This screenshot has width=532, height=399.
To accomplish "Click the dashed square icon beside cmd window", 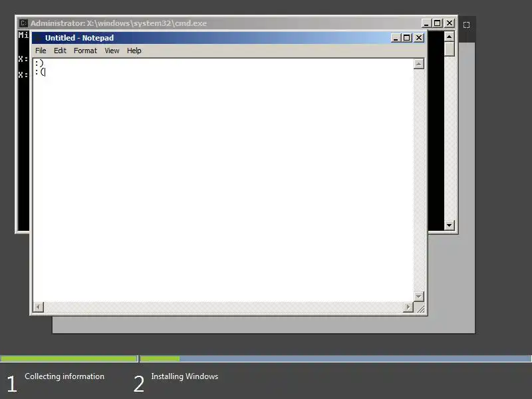I will coord(467,25).
